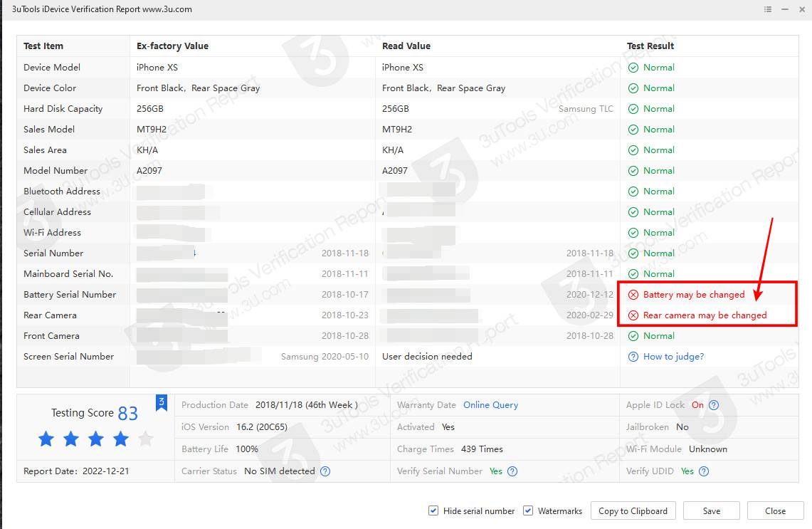
Task: Click the Normal check icon for Wi-Fi Address
Action: click(x=633, y=233)
